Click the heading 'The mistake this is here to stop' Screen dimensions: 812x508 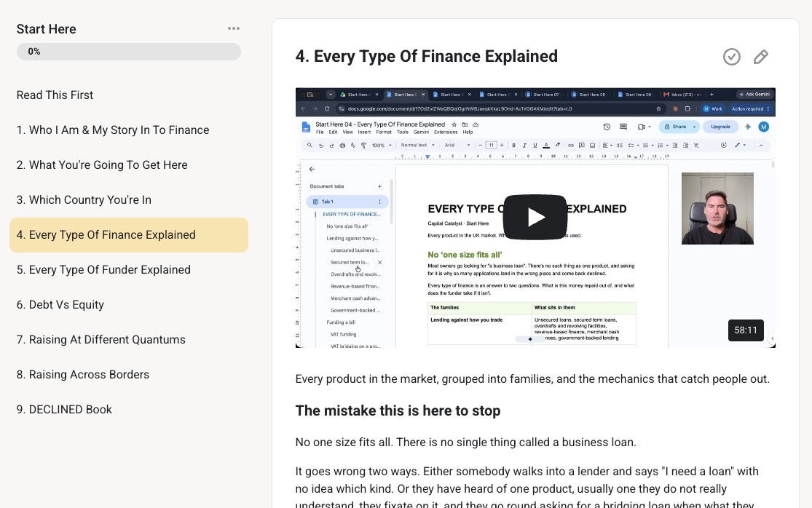398,410
